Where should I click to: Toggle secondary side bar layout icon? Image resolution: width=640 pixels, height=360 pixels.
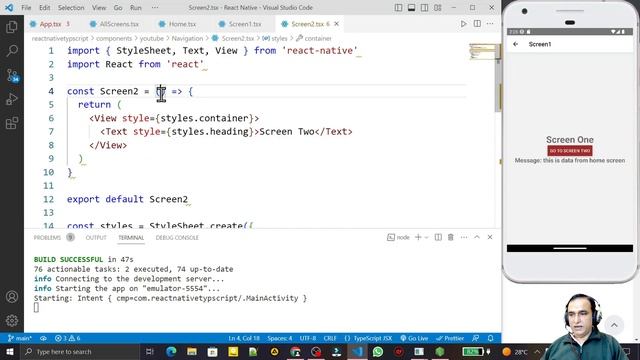[x=424, y=7]
